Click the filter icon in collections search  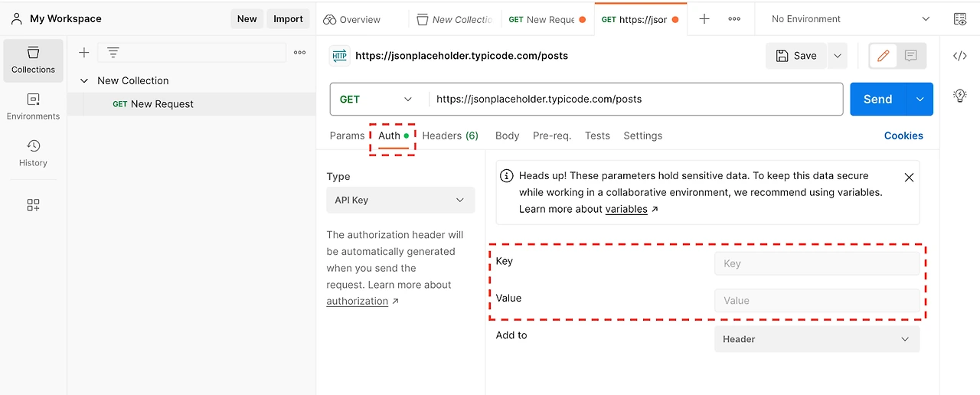click(113, 52)
